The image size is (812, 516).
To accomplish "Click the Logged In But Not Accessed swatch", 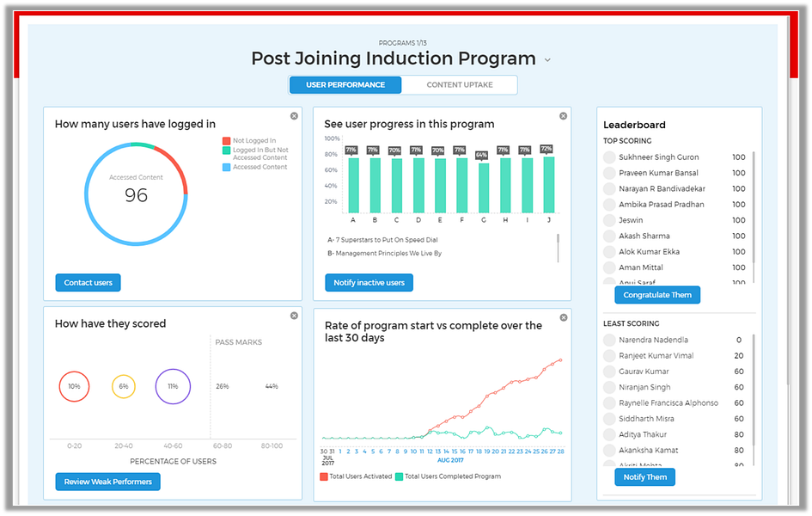I will point(226,150).
